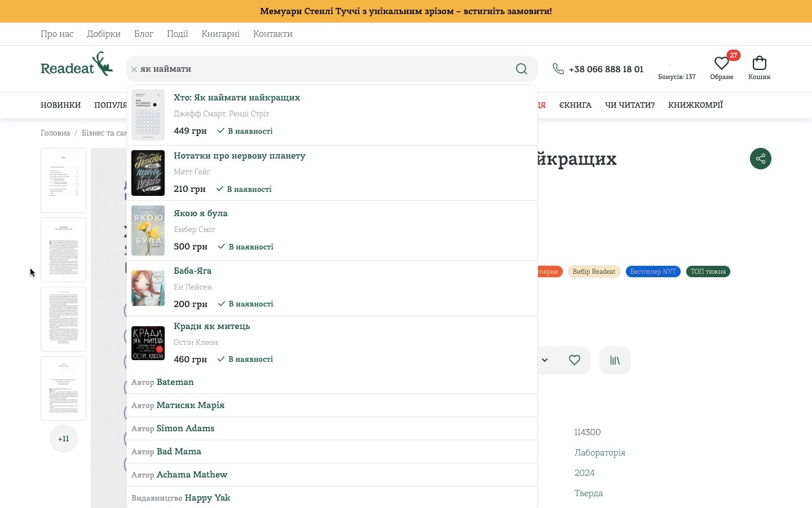Viewport: 812px width, 508px height.
Task: Click cover thumbnail of Хто: Як наймати найкращих
Action: (x=148, y=115)
